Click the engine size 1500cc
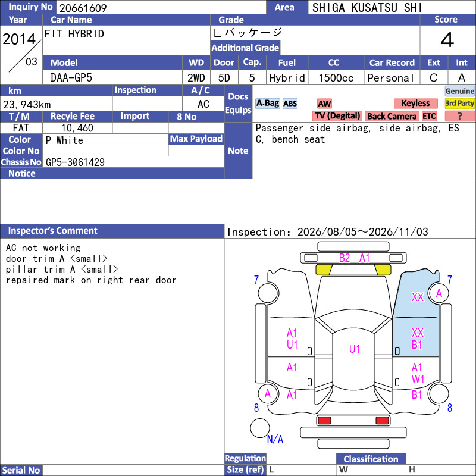This screenshot has height=476, width=476. 336,78
